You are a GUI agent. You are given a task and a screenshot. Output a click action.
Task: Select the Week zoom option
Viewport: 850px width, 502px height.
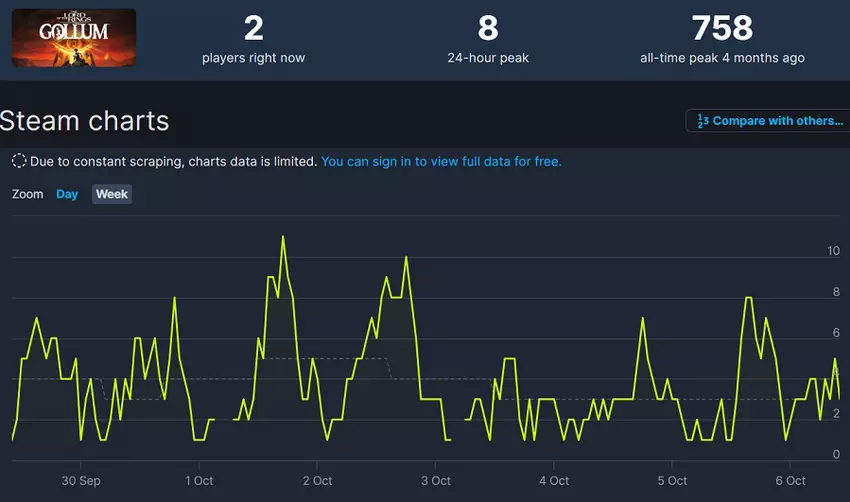[112, 194]
